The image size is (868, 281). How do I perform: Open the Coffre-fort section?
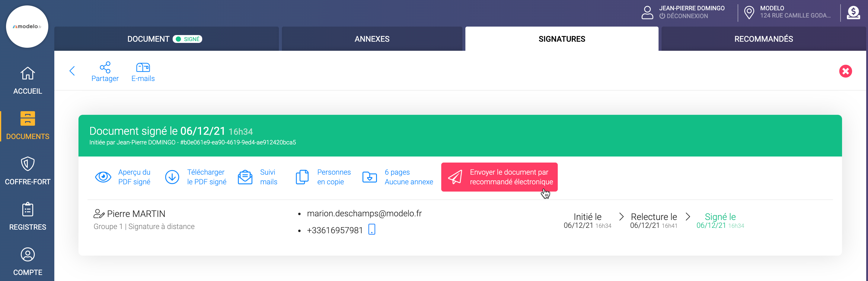coord(28,171)
